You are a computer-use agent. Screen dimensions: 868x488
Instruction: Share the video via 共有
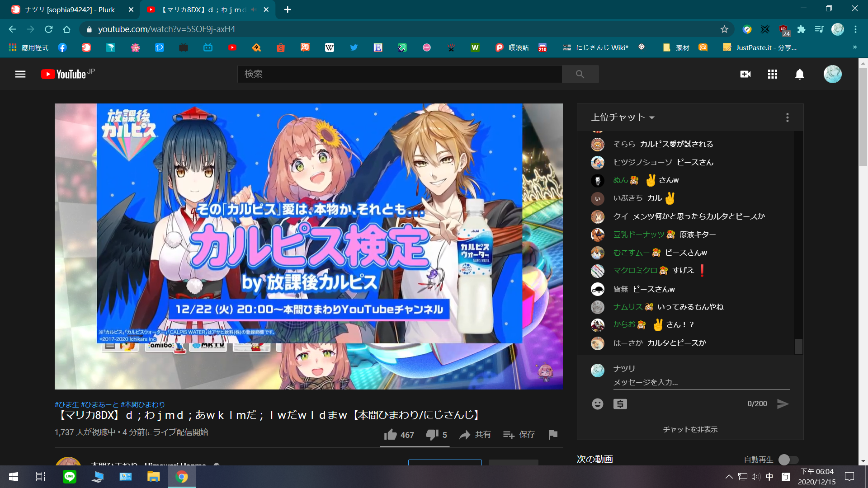[475, 435]
